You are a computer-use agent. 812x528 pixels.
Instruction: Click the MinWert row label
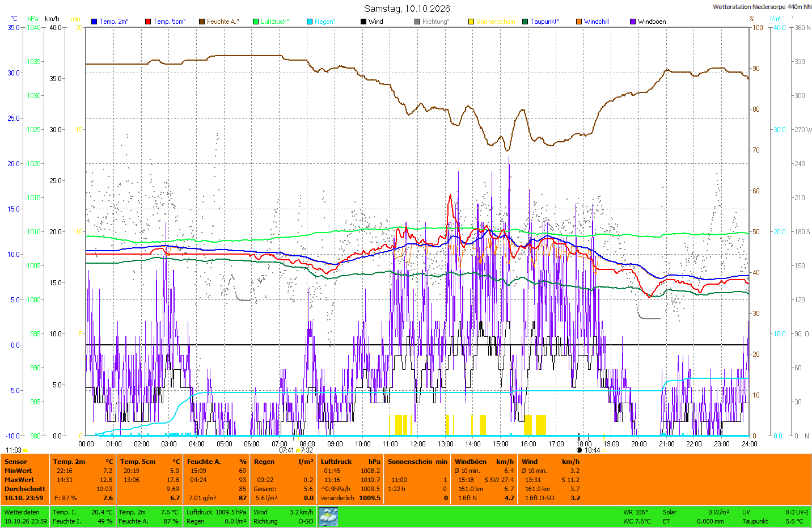pyautogui.click(x=18, y=471)
